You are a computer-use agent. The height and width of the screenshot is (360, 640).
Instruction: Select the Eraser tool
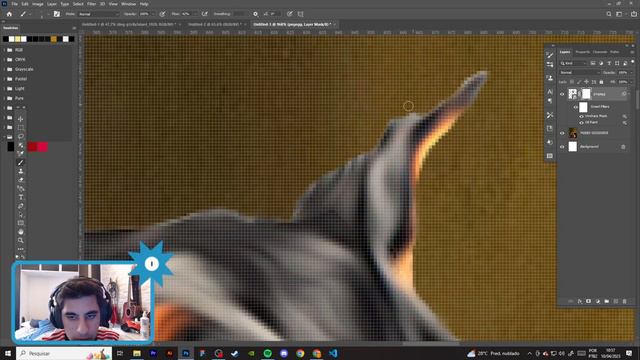click(21, 180)
